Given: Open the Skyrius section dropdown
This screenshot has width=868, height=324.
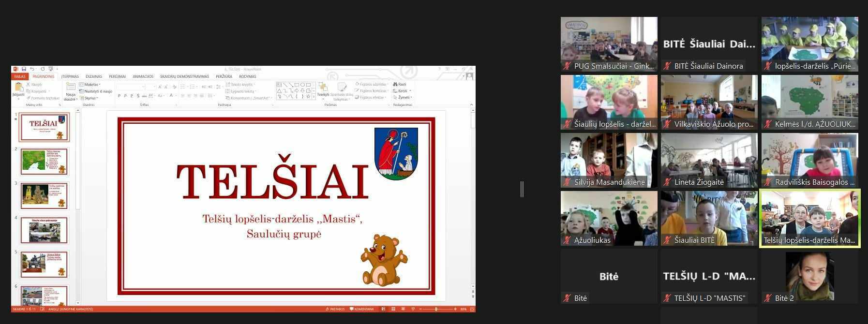Looking at the screenshot, I should pos(89,98).
